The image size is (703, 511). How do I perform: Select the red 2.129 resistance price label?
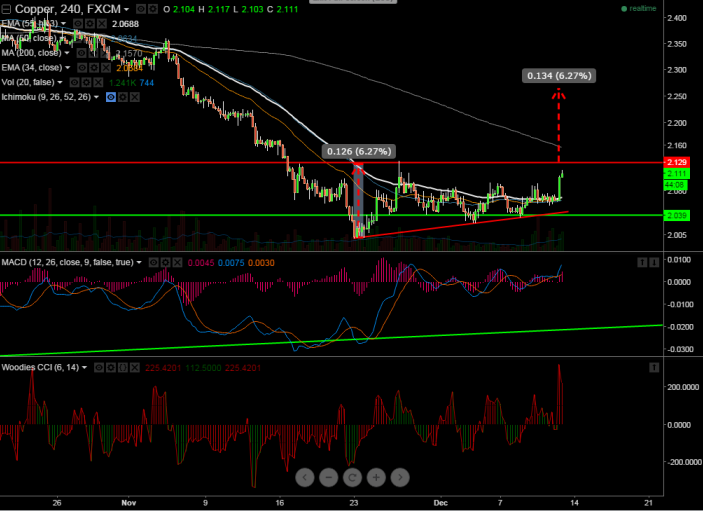tap(677, 162)
